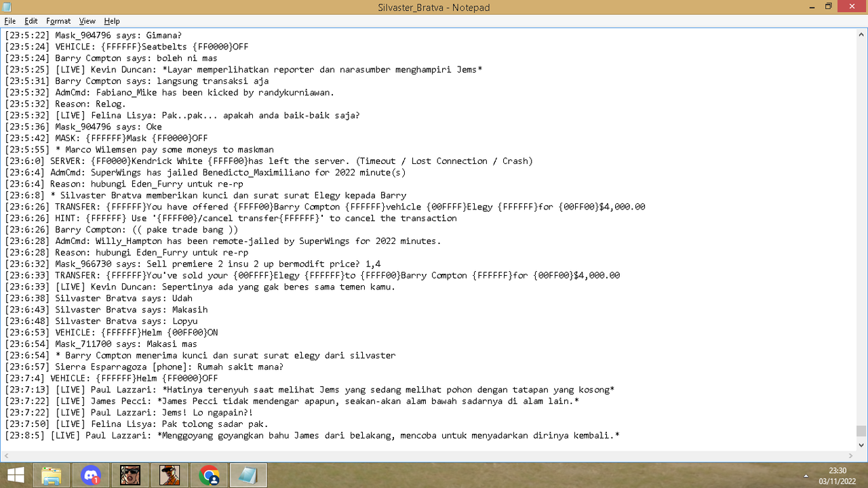Viewport: 868px width, 488px height.
Task: Click the 'Willy_Hampton has been remote-jailed' line
Action: point(223,241)
